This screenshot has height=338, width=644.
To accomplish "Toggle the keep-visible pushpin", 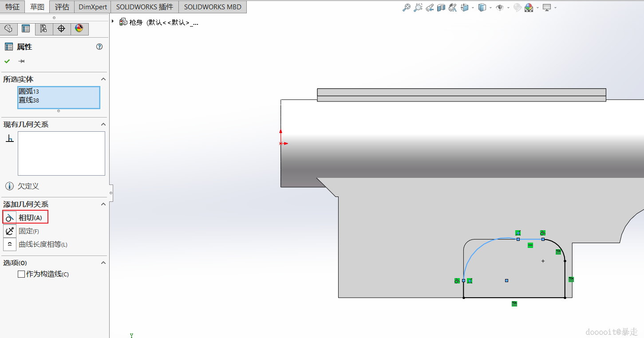I will 21,61.
